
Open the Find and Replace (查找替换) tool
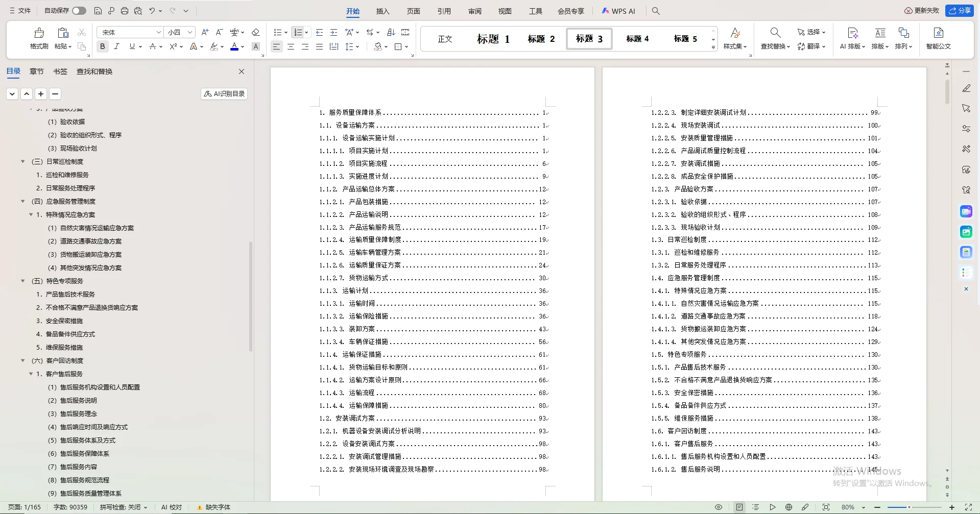point(775,38)
